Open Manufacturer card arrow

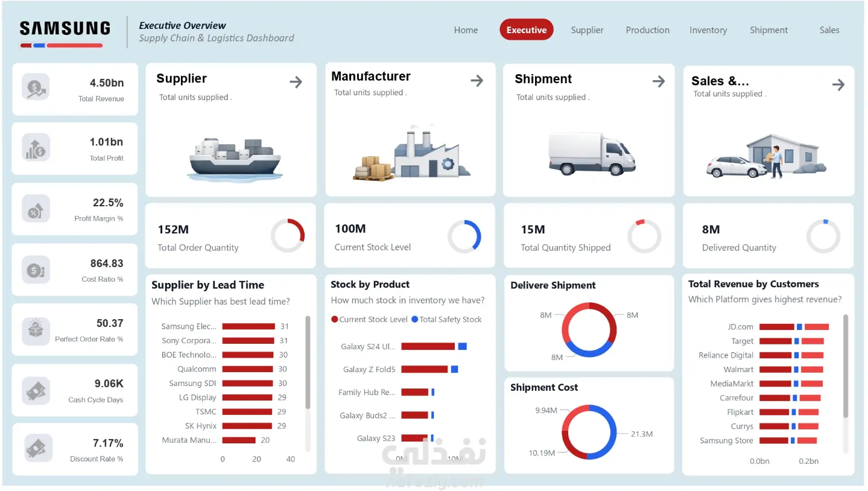pos(477,81)
